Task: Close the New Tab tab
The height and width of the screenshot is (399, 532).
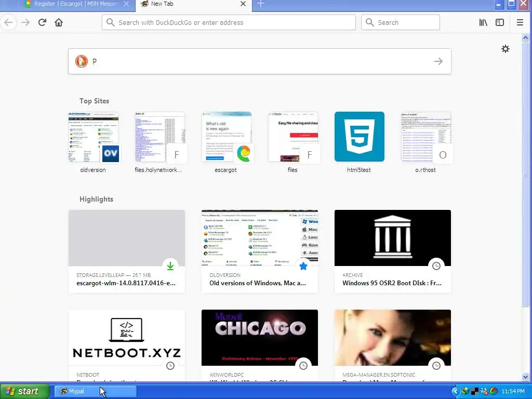Action: click(243, 4)
